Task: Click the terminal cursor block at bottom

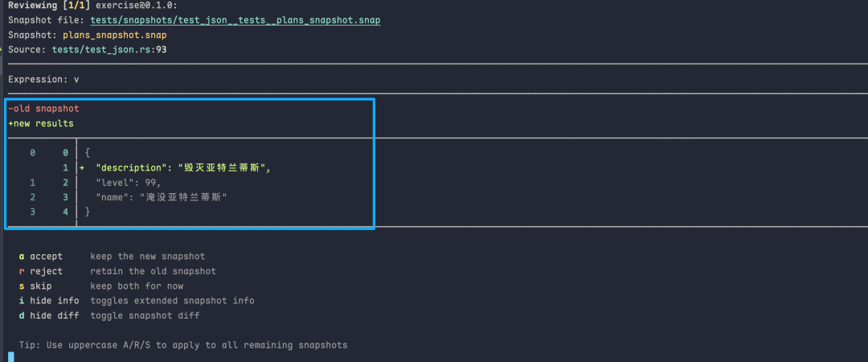Action: point(11,356)
